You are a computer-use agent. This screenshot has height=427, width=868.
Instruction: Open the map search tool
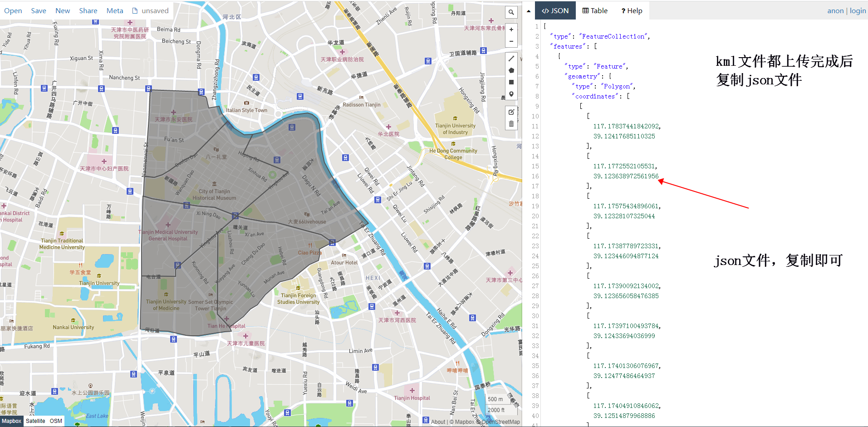511,12
